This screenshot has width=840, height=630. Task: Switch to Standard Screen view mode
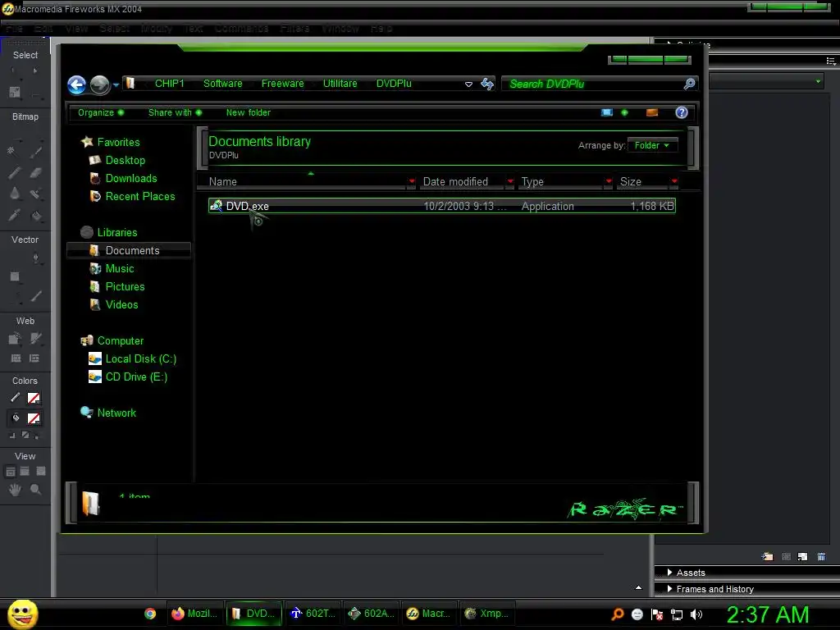point(10,472)
